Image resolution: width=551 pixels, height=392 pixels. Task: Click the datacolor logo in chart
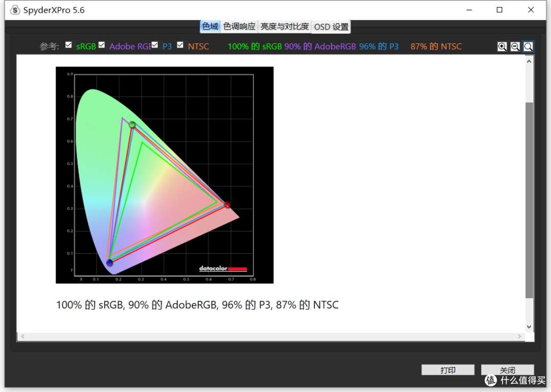click(223, 268)
